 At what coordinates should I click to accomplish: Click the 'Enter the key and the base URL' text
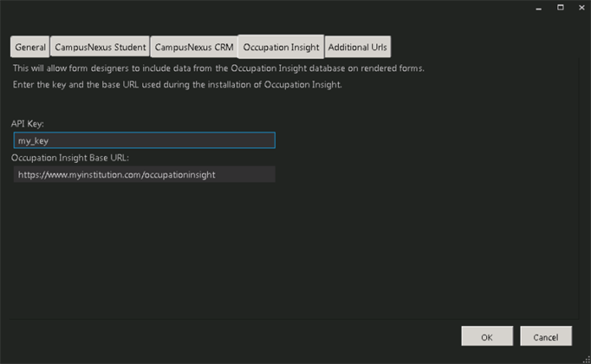178,84
